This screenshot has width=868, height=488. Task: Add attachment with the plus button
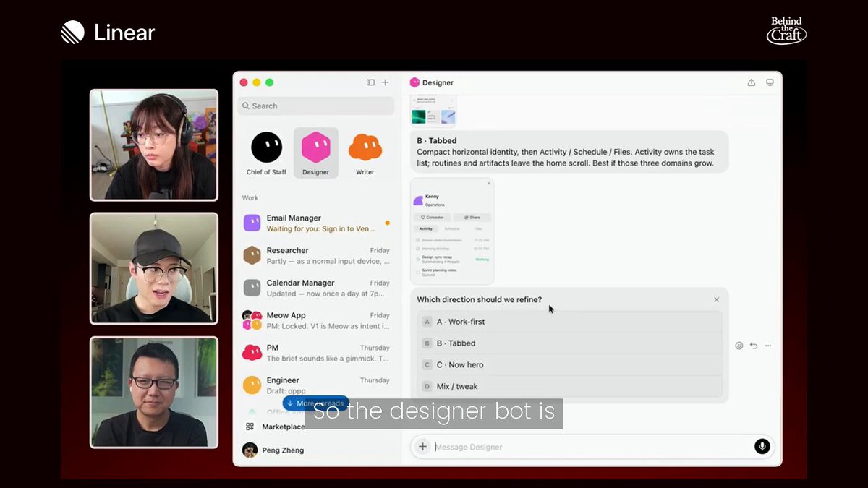coord(423,447)
